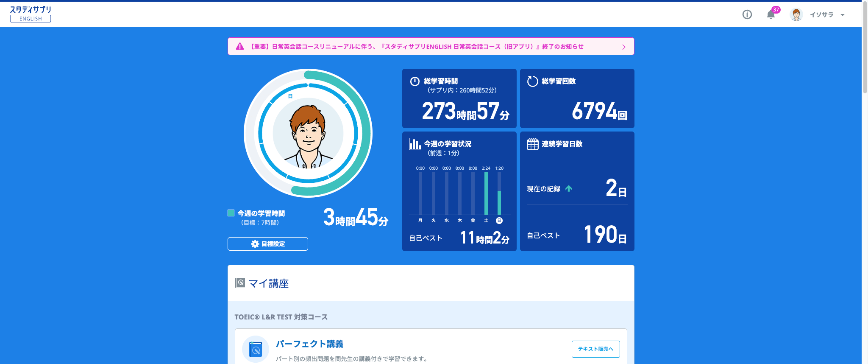The height and width of the screenshot is (364, 868).
Task: Click the テキスト販売へ button
Action: click(595, 349)
